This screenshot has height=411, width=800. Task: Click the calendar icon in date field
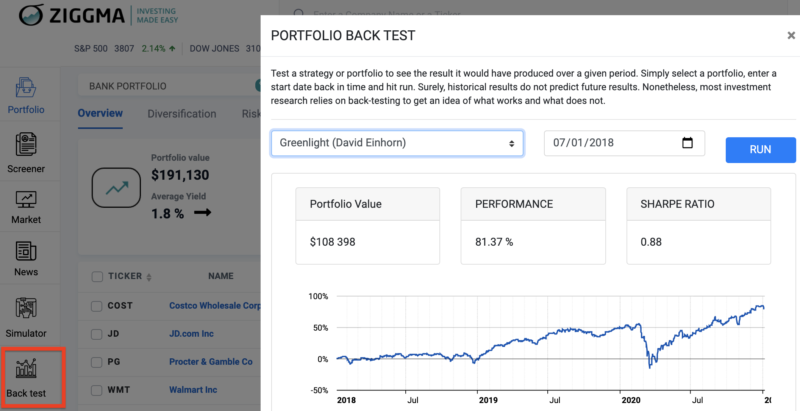point(687,143)
